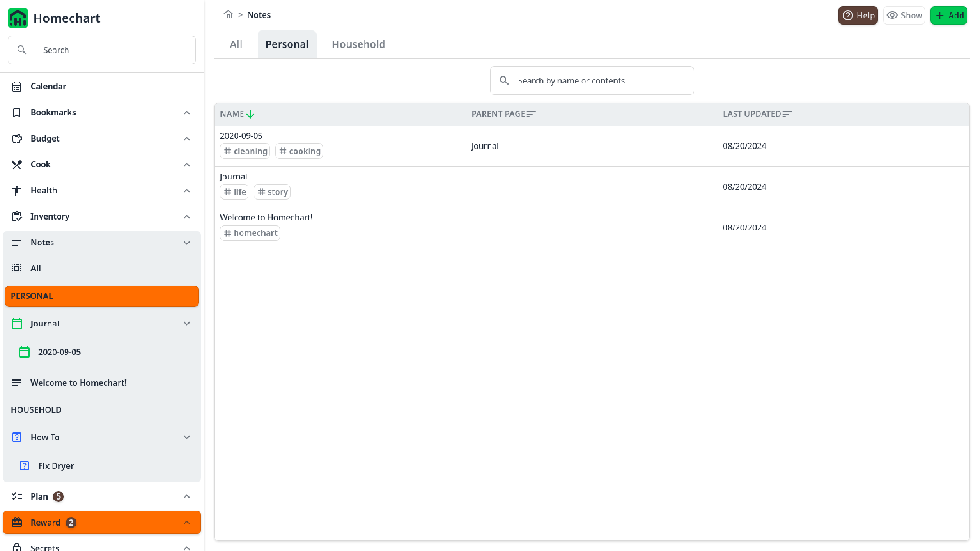
Task: Click the Homechart home icon
Action: pyautogui.click(x=17, y=18)
